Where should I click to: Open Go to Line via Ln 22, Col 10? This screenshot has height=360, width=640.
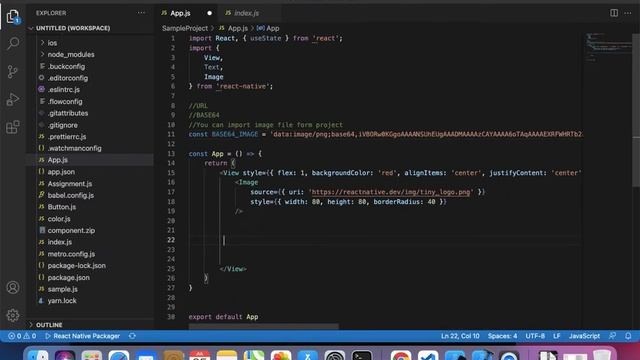(x=460, y=336)
